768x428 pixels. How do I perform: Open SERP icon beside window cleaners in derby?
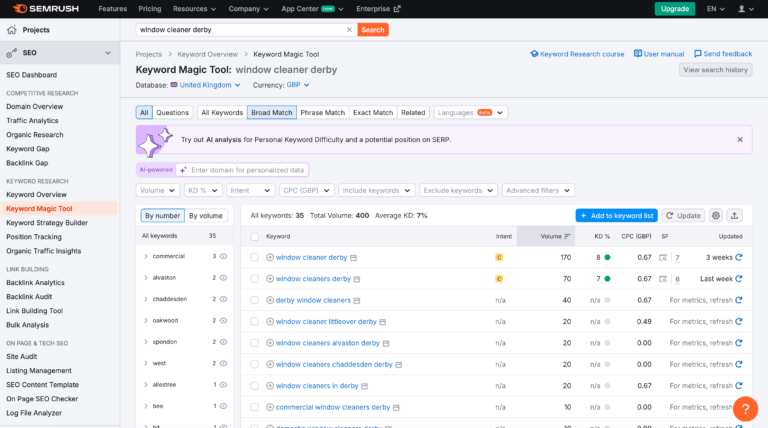pyautogui.click(x=364, y=386)
